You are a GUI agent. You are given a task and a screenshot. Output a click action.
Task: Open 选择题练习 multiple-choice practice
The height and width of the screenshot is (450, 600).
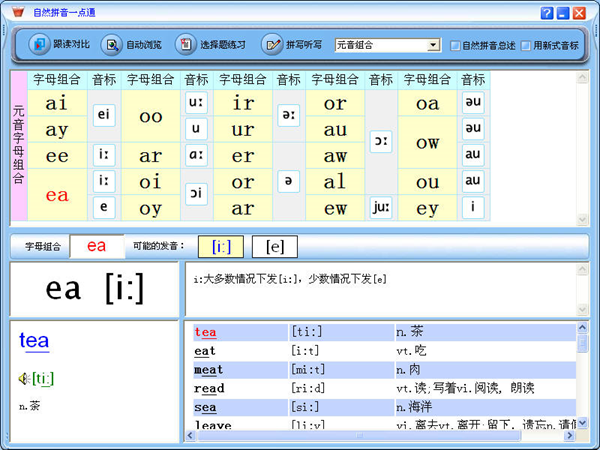pyautogui.click(x=185, y=45)
